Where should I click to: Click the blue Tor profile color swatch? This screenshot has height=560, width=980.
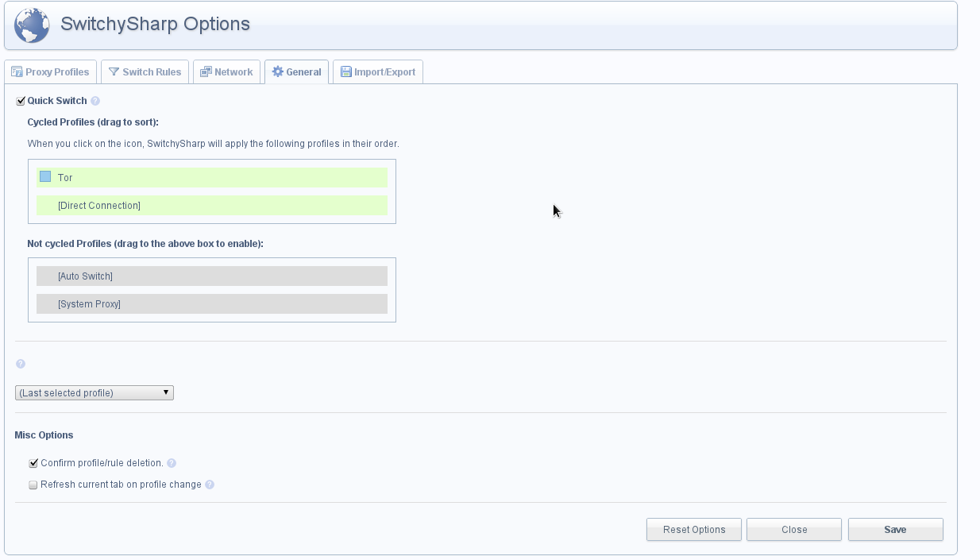(x=45, y=177)
